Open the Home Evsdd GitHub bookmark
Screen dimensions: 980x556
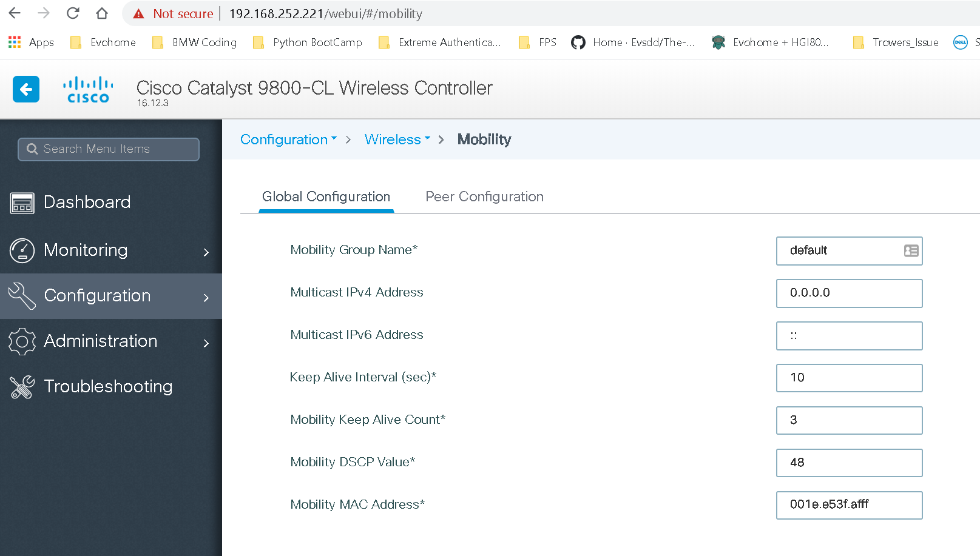point(633,42)
